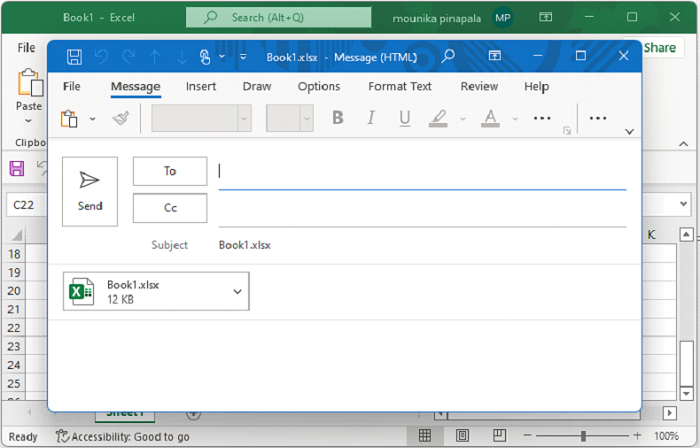Switch to the Format Text tab

pos(400,86)
